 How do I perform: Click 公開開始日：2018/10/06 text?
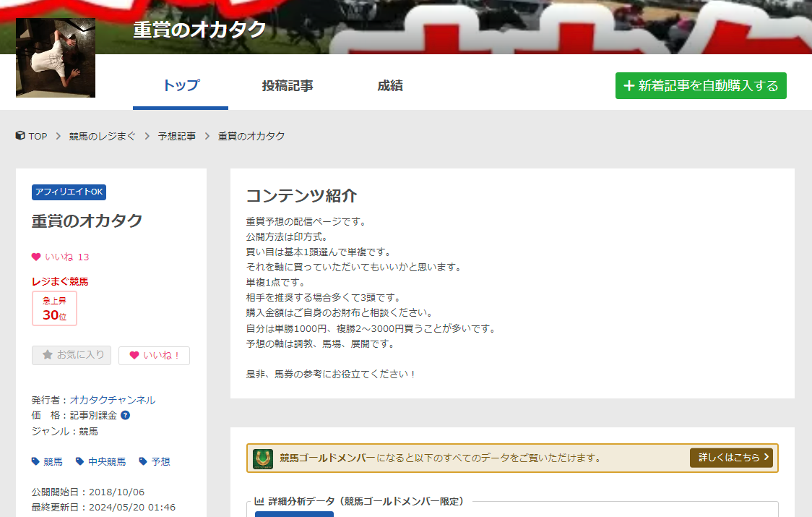pyautogui.click(x=88, y=492)
